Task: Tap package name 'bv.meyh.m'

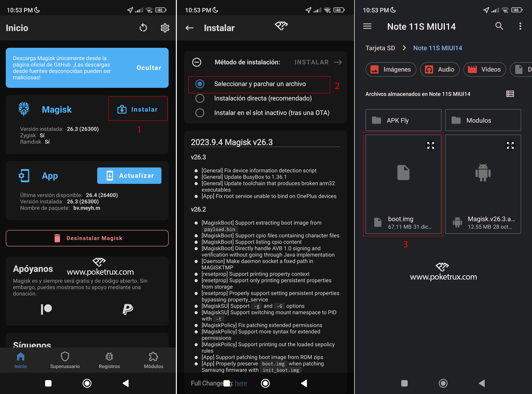Action: [x=87, y=208]
